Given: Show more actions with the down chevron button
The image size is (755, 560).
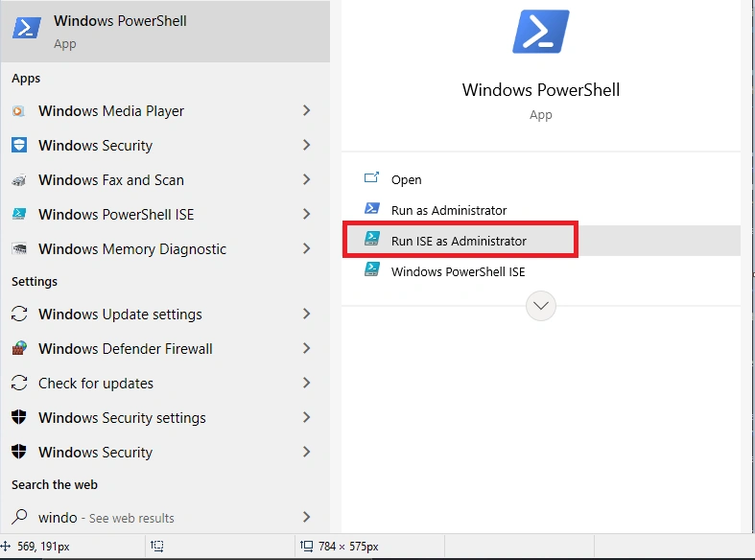Looking at the screenshot, I should tap(541, 306).
